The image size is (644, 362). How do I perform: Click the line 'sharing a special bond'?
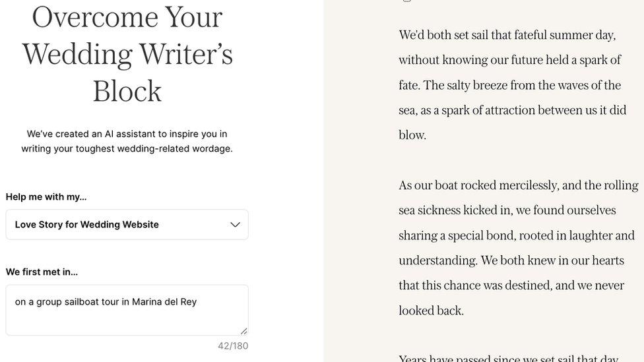coord(516,235)
